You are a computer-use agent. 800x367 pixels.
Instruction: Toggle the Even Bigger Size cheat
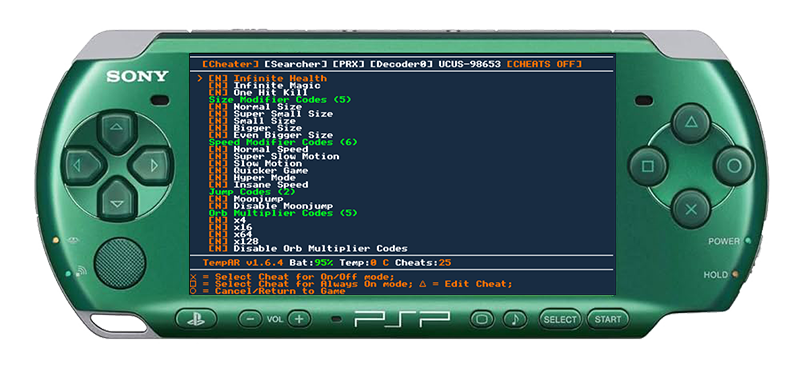click(x=271, y=135)
